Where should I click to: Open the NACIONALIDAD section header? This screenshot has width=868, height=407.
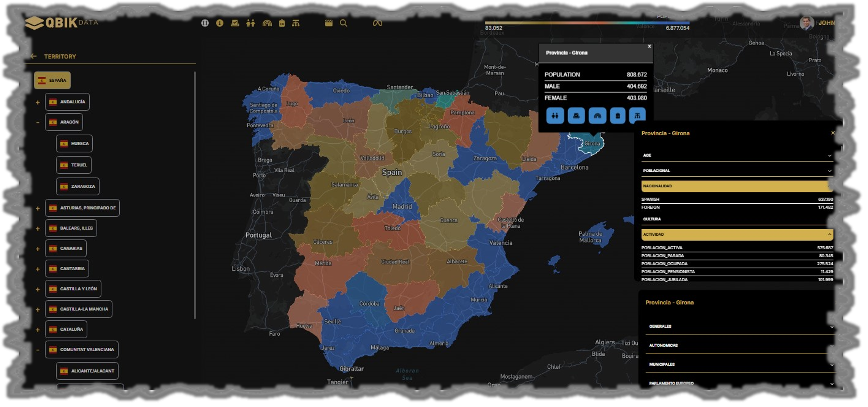pos(736,186)
